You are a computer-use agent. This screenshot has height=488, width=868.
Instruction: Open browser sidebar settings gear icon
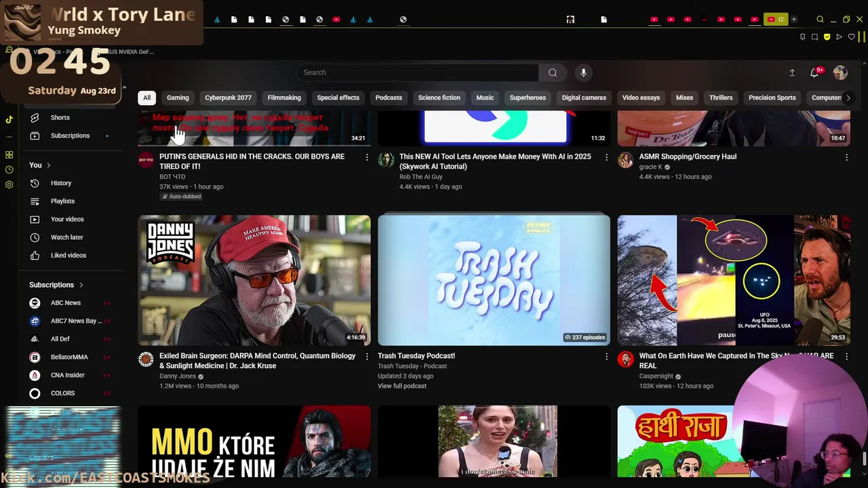[x=9, y=184]
